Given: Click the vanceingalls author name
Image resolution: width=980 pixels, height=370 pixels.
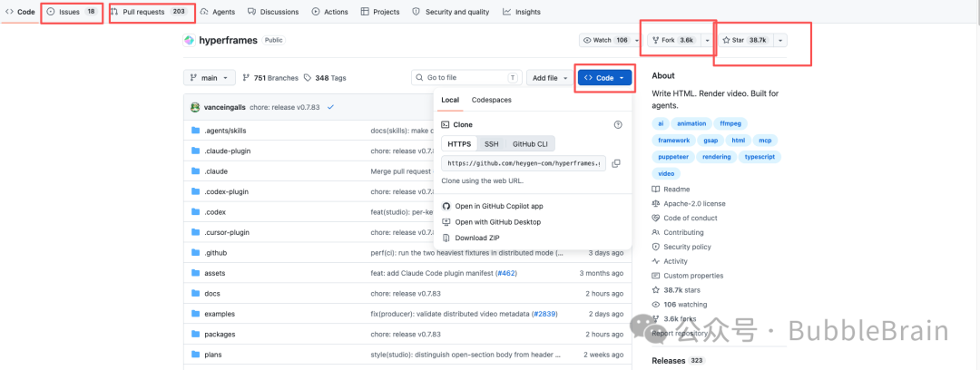Looking at the screenshot, I should click(x=226, y=108).
